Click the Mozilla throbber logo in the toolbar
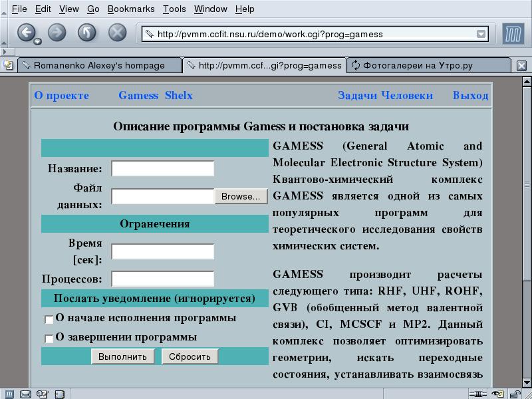Image resolution: width=532 pixels, height=399 pixels. coord(513,34)
